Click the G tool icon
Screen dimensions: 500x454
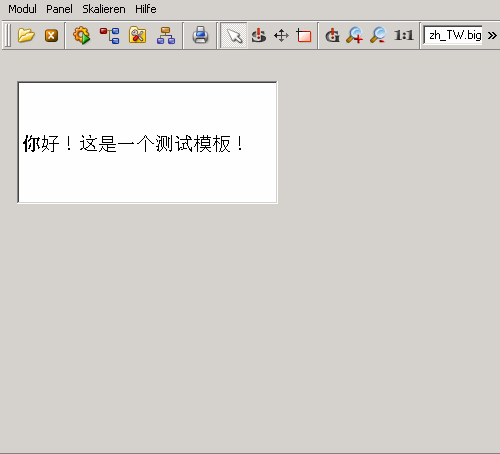332,35
